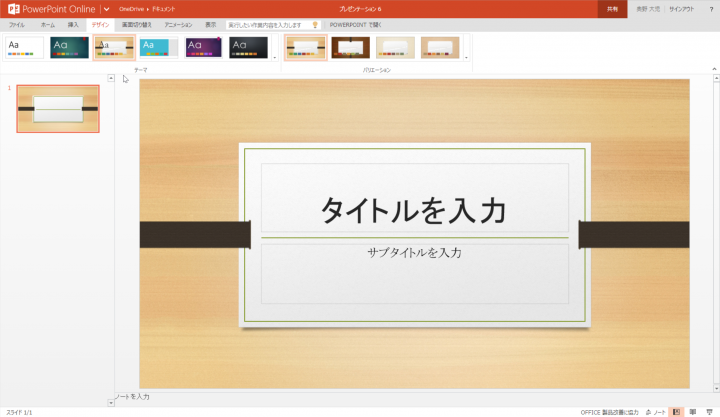720x417 pixels.
Task: Click POWERPOINT で開く button
Action: click(x=355, y=25)
